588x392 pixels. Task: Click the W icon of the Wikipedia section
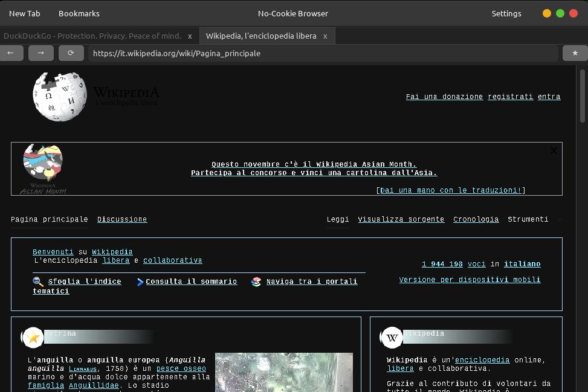tap(392, 337)
